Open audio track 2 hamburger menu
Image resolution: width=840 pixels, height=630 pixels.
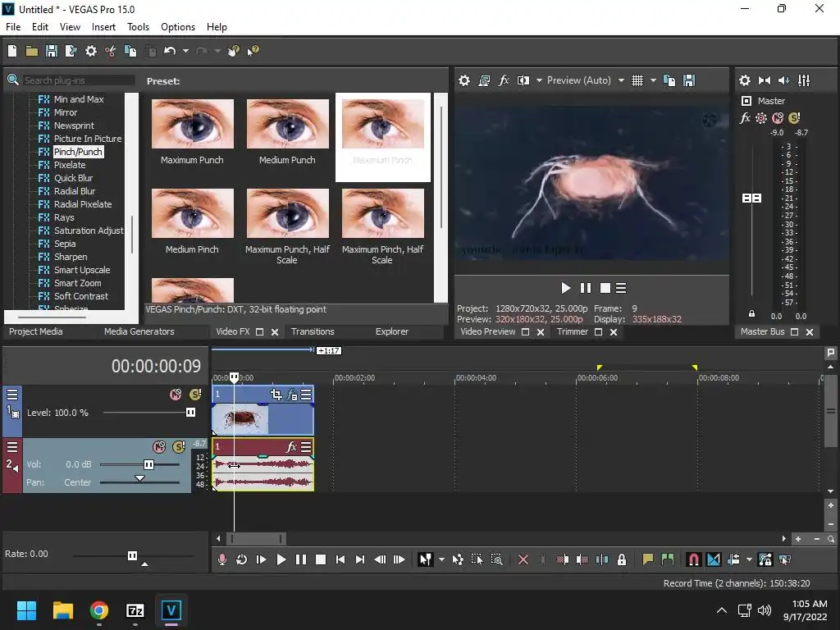coord(12,447)
